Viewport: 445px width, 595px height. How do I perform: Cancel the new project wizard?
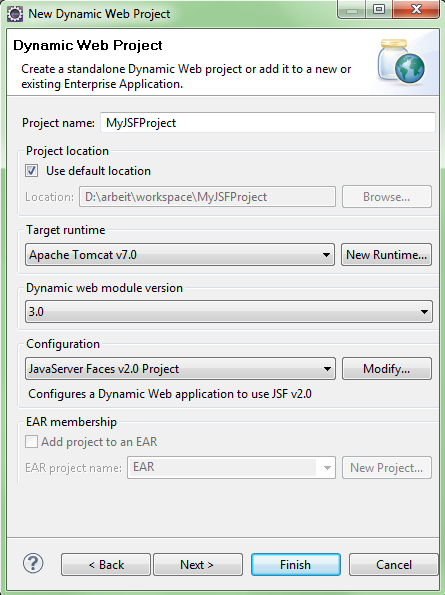[x=393, y=565]
